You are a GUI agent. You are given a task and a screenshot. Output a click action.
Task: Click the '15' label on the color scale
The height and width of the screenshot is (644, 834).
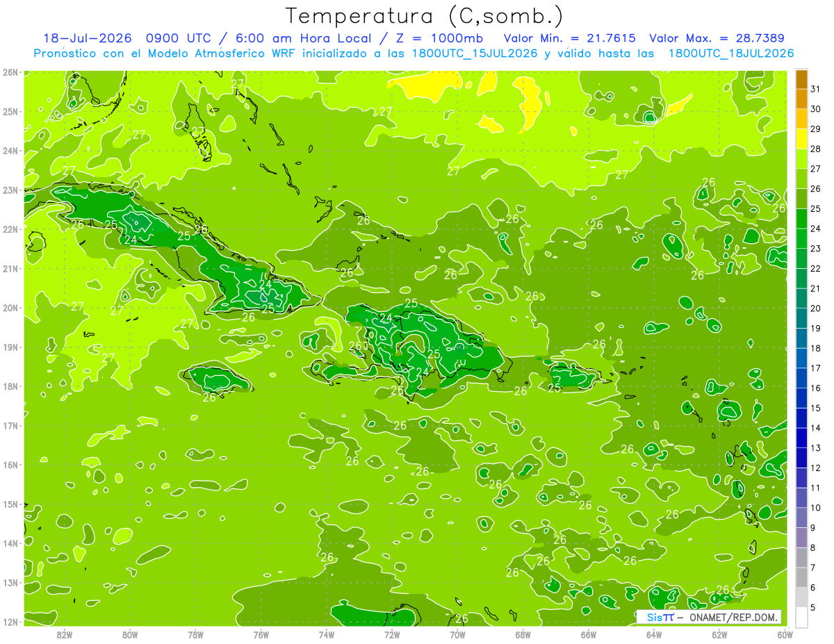click(816, 408)
